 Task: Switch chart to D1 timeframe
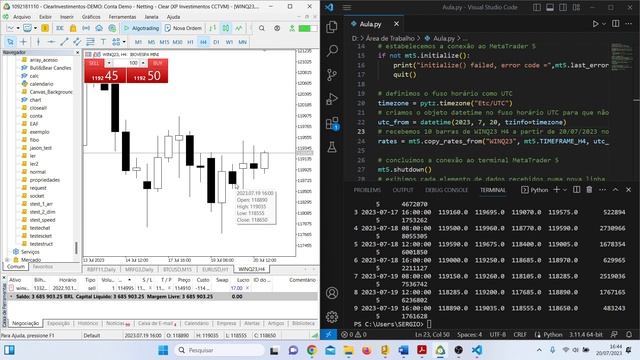[216, 42]
